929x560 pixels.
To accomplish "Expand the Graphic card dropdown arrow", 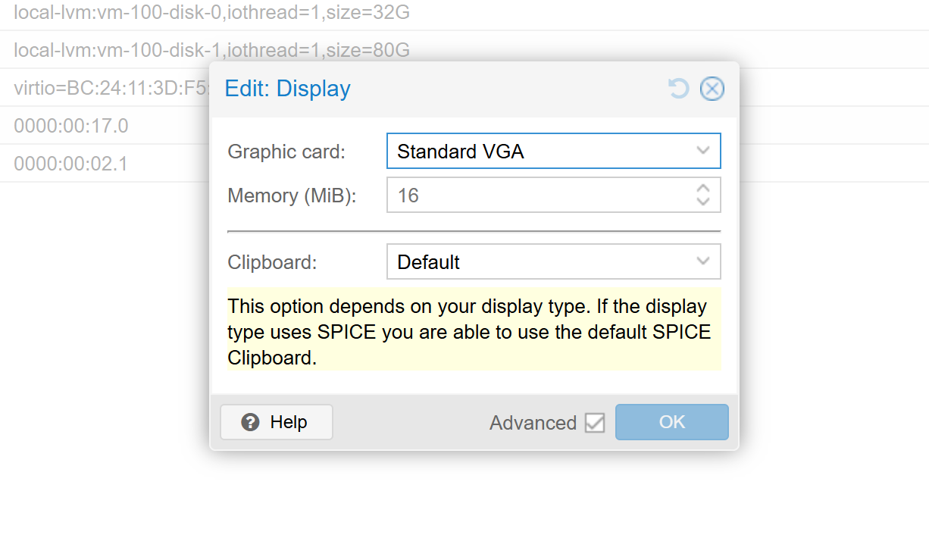I will point(703,151).
